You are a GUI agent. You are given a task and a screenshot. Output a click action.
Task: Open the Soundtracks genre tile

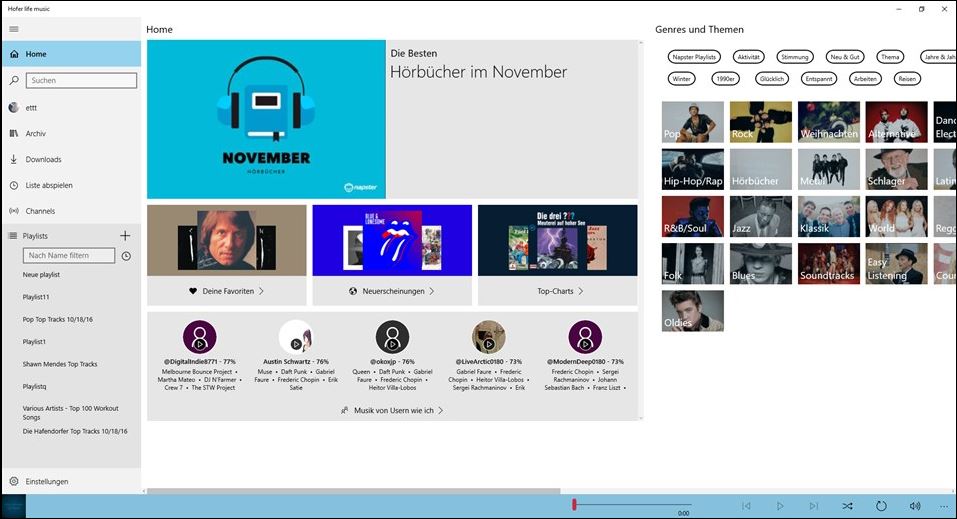pyautogui.click(x=829, y=264)
